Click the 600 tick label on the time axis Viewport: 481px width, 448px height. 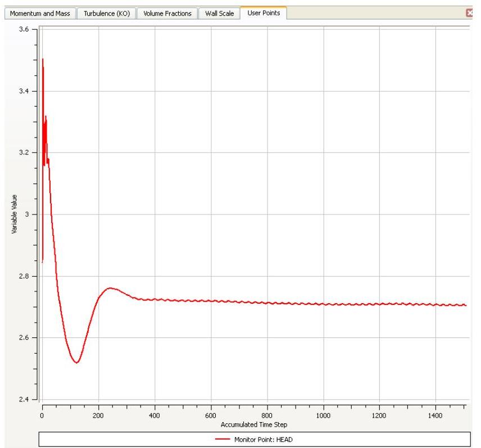(210, 415)
